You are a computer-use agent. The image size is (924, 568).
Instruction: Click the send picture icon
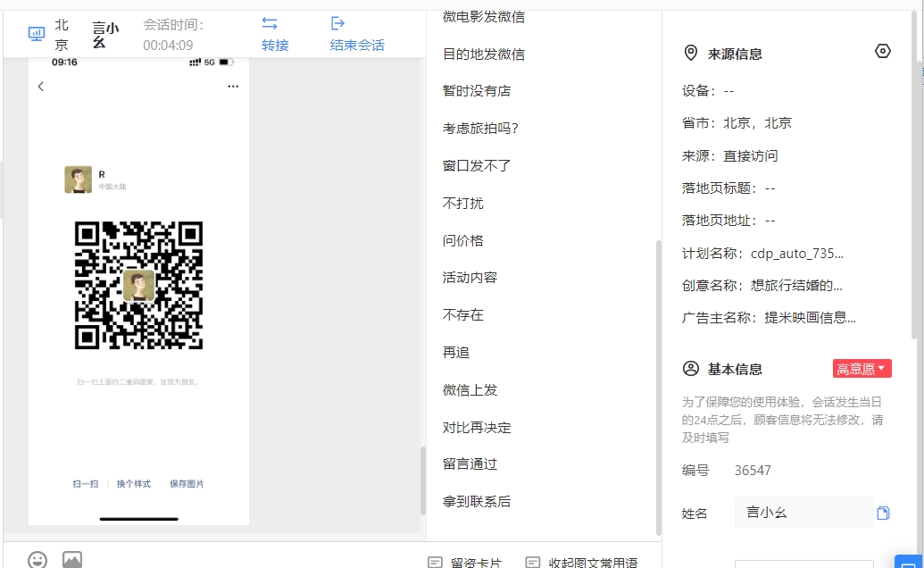(72, 559)
